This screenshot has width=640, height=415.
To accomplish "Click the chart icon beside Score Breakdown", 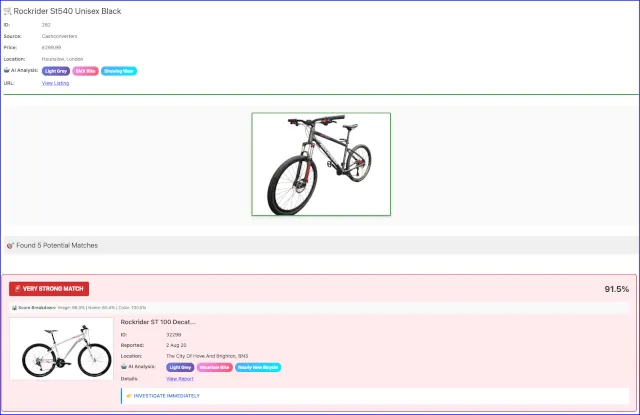I will (x=14, y=308).
